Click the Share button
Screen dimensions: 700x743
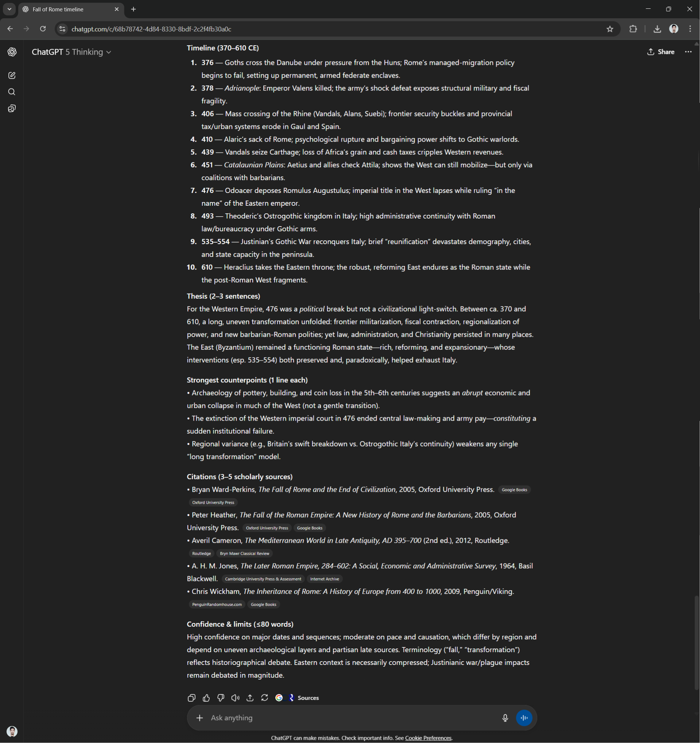[661, 52]
